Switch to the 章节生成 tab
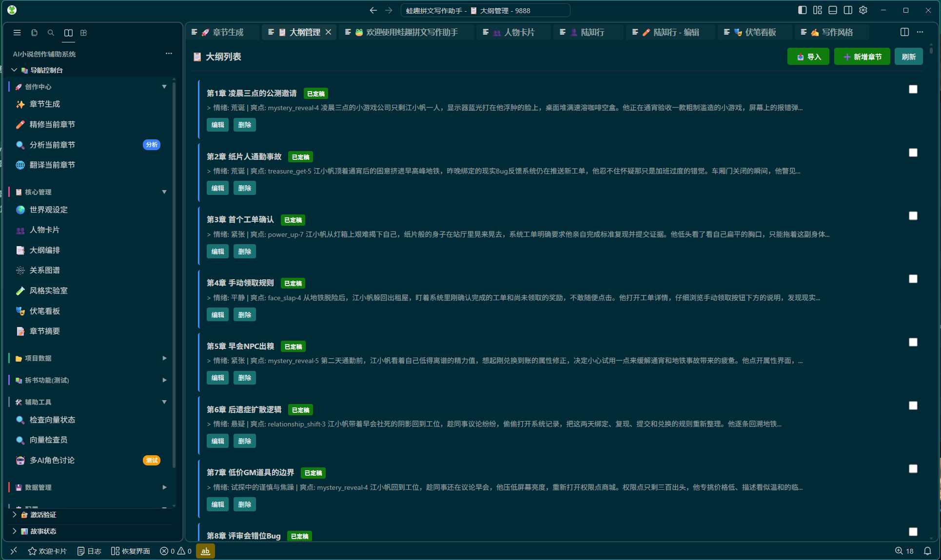Image resolution: width=941 pixels, height=560 pixels. [x=223, y=32]
